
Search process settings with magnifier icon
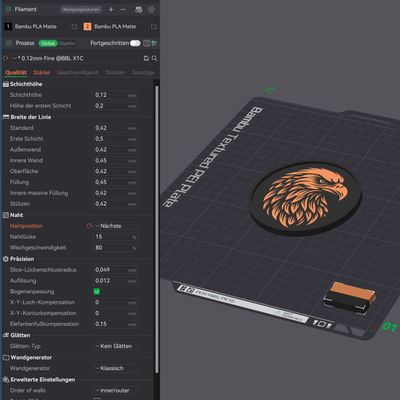coord(154,58)
